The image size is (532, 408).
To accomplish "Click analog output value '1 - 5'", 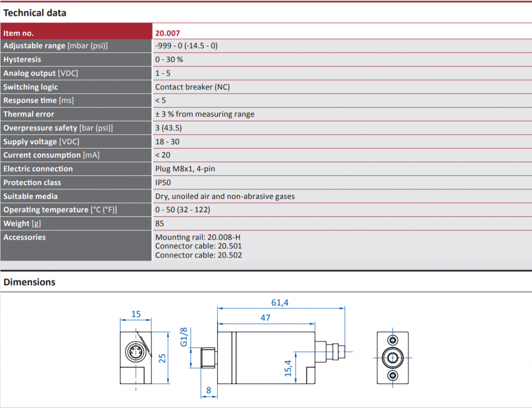I will (x=163, y=73).
